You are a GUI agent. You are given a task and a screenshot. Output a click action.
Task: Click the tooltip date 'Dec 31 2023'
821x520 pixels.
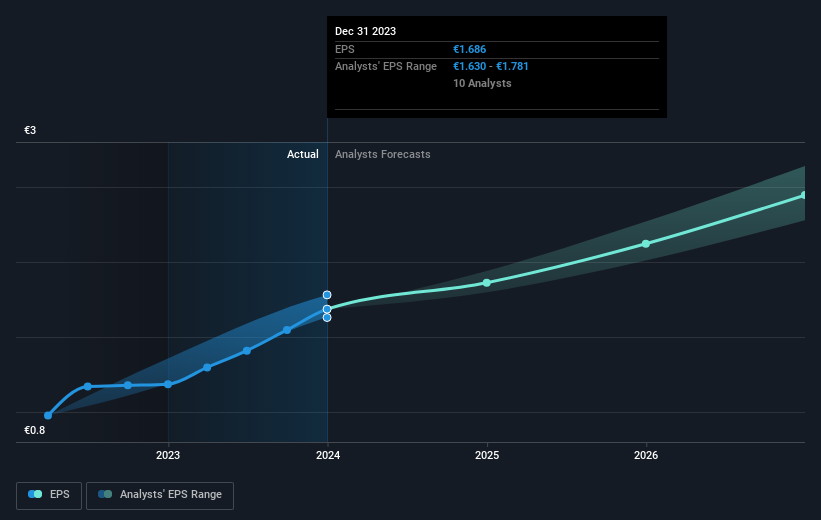click(x=365, y=31)
